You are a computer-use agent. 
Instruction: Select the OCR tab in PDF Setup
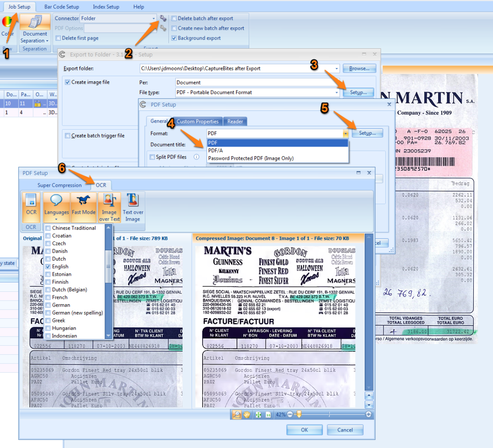click(101, 185)
